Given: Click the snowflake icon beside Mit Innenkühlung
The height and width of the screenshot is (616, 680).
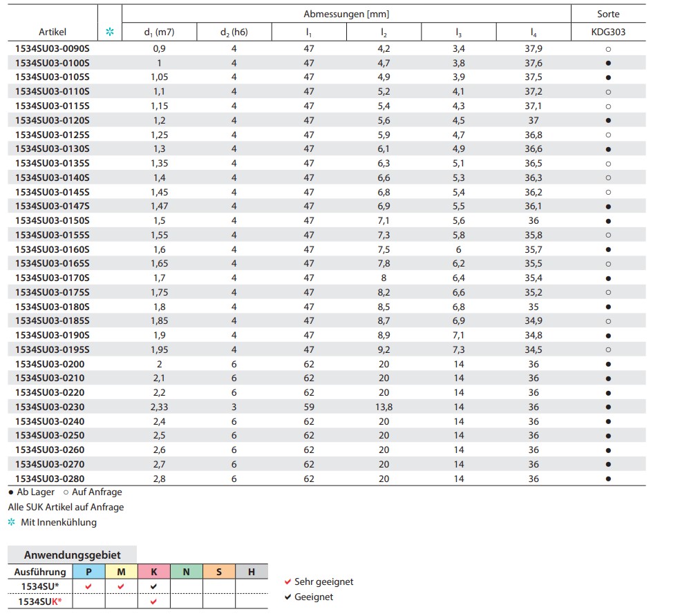Looking at the screenshot, I should coord(11,522).
